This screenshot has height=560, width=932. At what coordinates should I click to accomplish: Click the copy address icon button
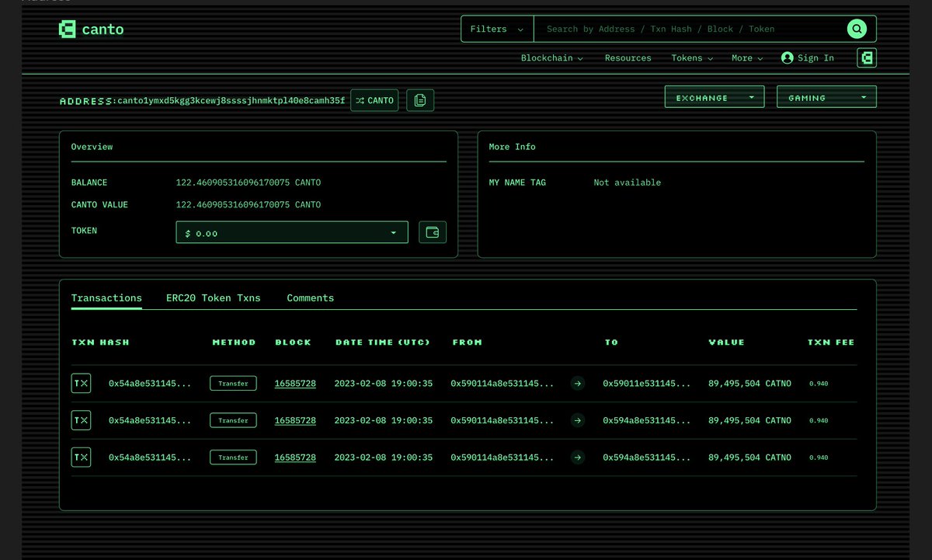pos(420,100)
